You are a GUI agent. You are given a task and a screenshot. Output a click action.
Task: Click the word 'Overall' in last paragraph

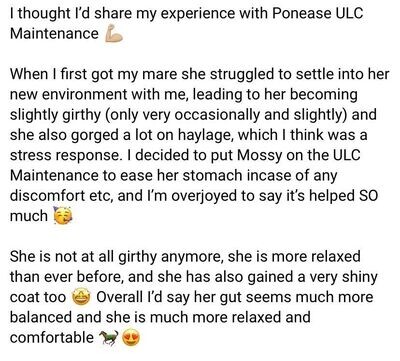click(x=119, y=297)
